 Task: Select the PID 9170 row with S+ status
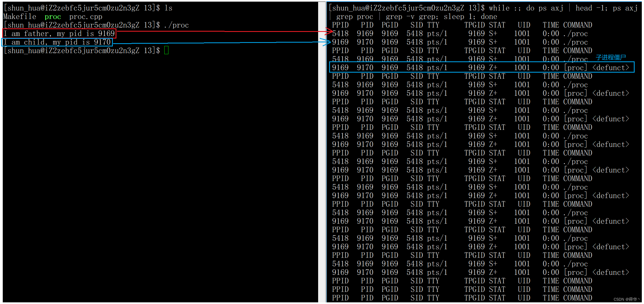pos(460,42)
